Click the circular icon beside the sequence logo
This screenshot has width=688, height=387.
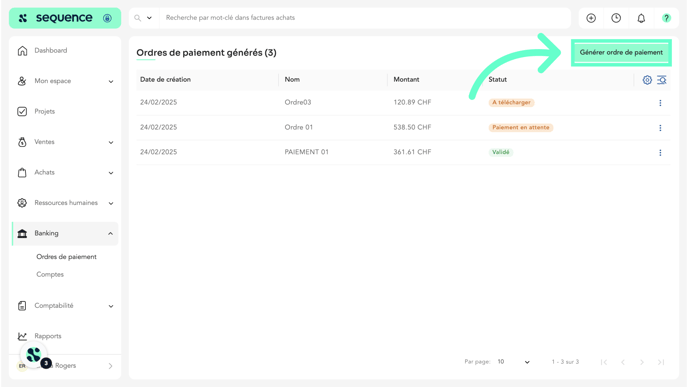[x=107, y=18]
